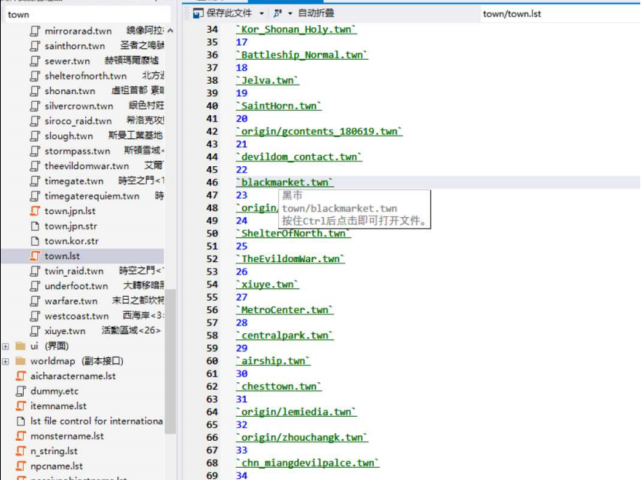
Task: Open the save file dropdown arrow
Action: pyautogui.click(x=260, y=14)
